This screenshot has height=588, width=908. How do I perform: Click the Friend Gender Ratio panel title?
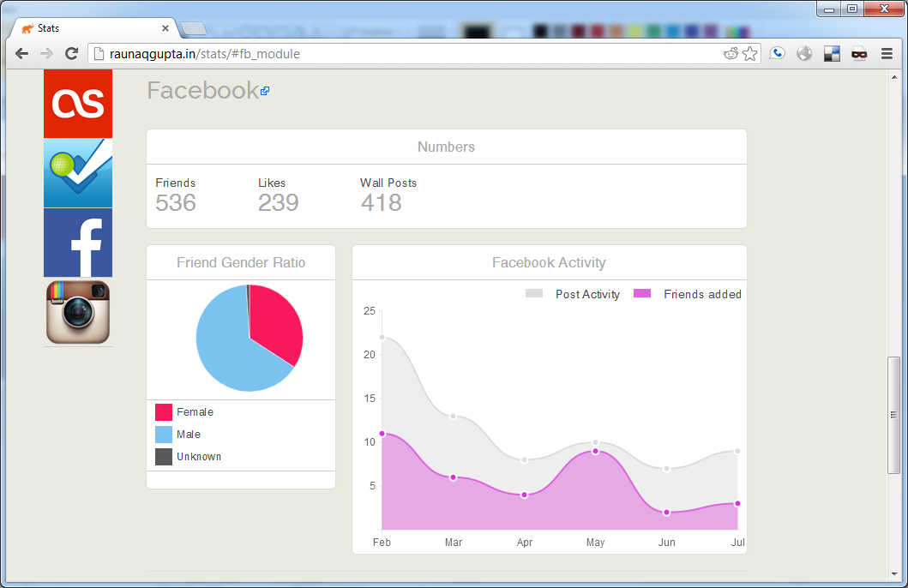click(241, 263)
